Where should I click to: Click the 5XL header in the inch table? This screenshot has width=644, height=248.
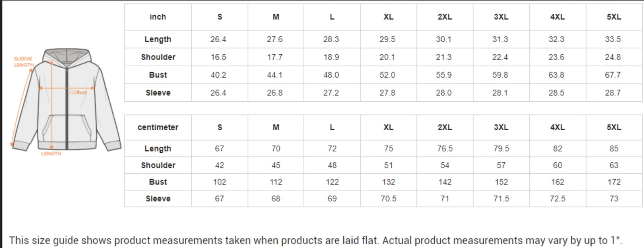(x=613, y=17)
